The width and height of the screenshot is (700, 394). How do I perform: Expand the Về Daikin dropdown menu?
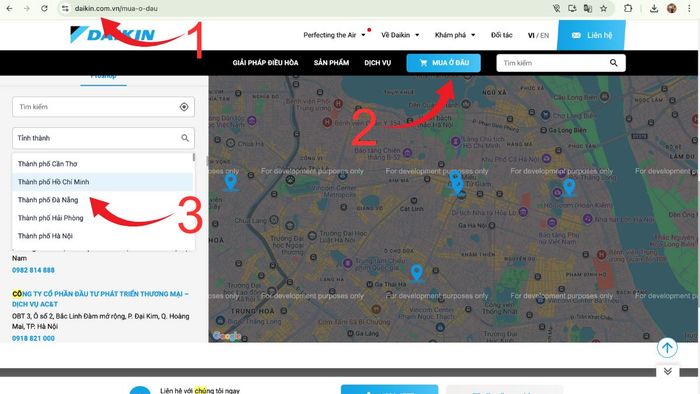click(400, 35)
